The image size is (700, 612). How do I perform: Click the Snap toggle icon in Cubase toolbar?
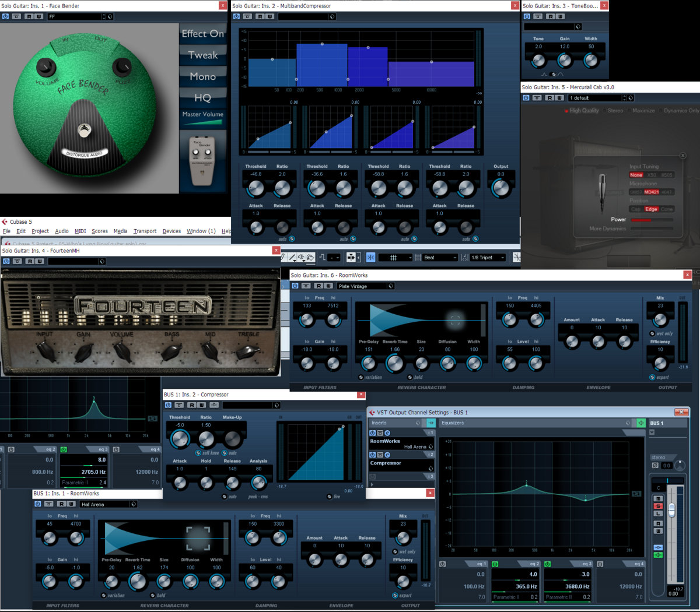370,257
